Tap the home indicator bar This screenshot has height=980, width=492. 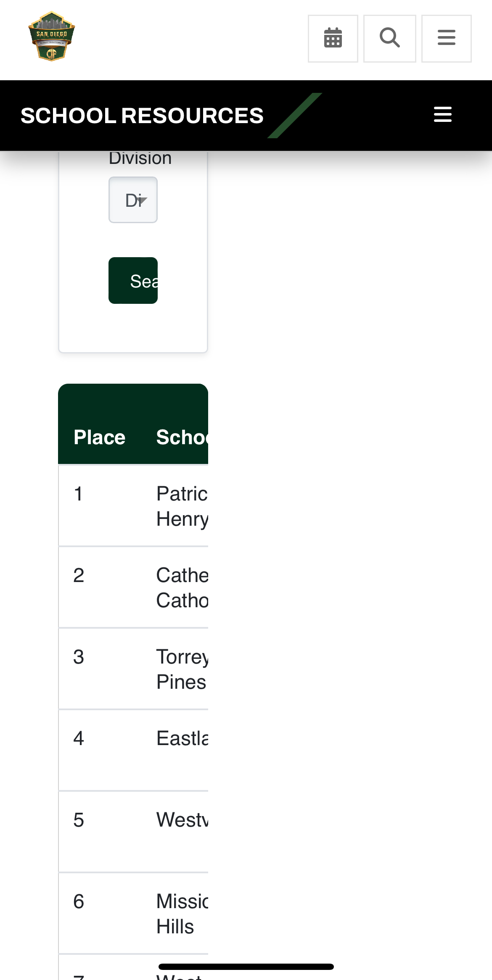click(x=246, y=967)
